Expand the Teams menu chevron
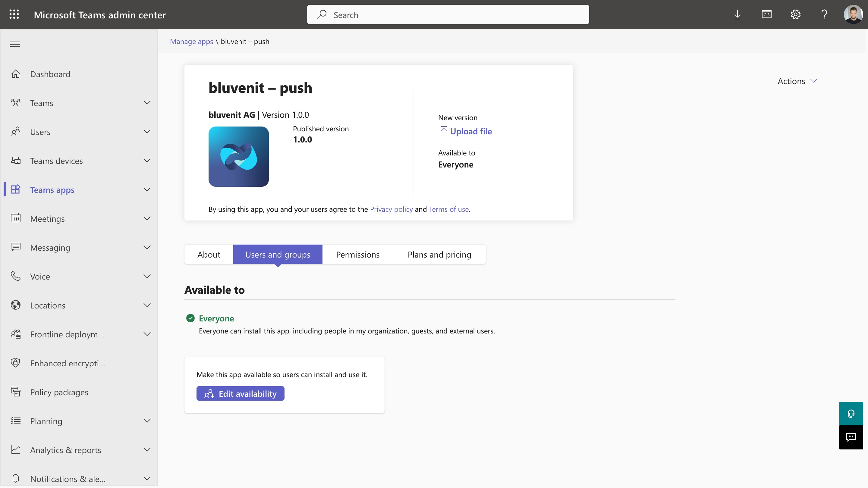The width and height of the screenshot is (868, 488). pyautogui.click(x=147, y=103)
